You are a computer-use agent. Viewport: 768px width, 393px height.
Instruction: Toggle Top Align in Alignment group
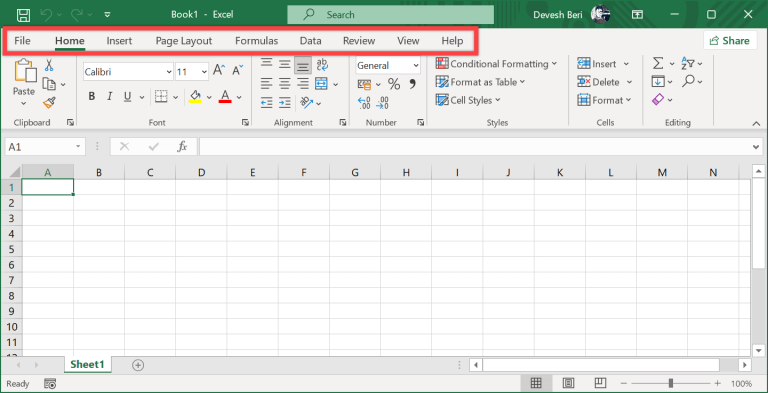pyautogui.click(x=266, y=63)
